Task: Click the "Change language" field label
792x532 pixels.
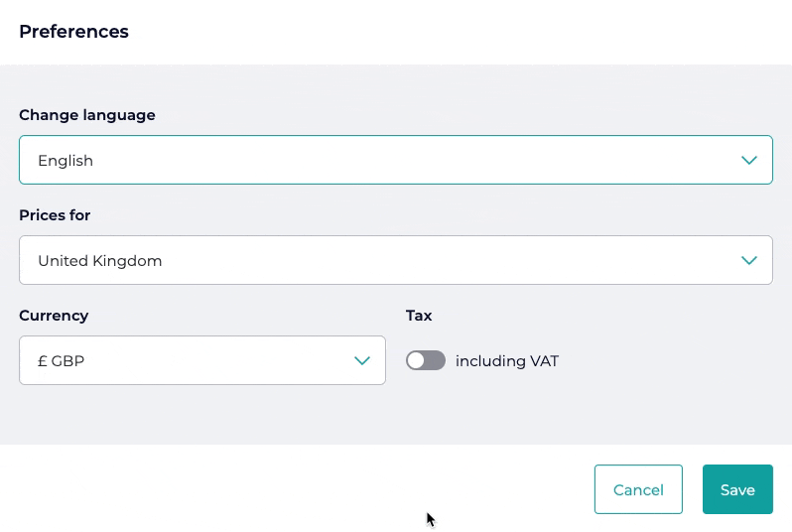Action: (x=87, y=115)
